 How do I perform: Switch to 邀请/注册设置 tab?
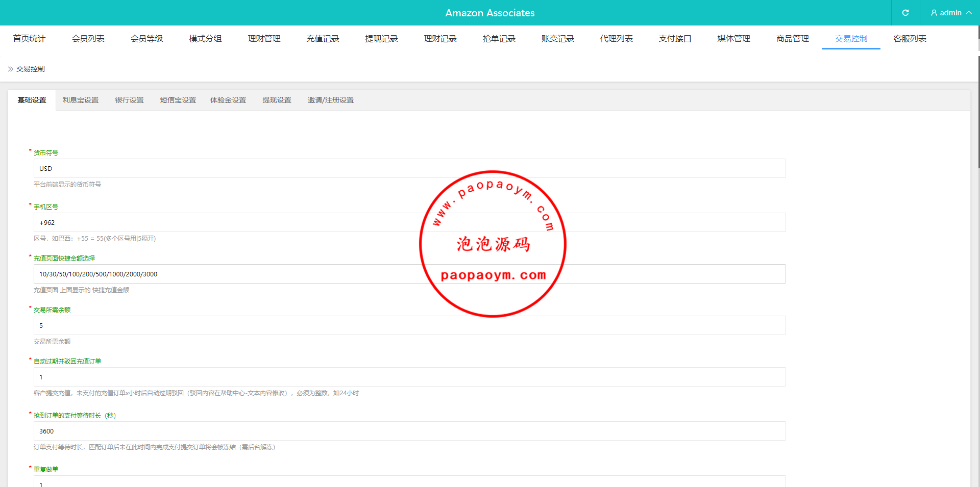pyautogui.click(x=330, y=100)
